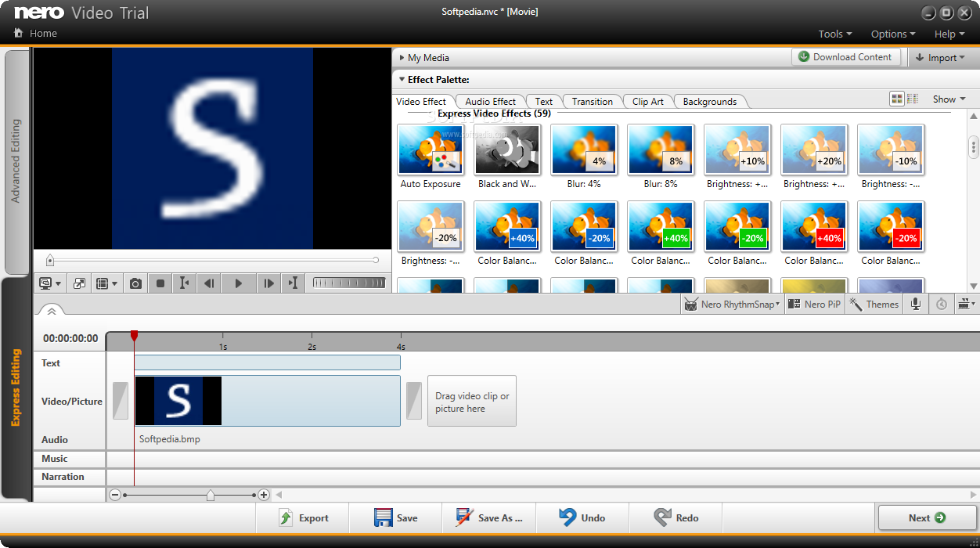The height and width of the screenshot is (548, 980).
Task: Click Download Content button
Action: tap(846, 56)
